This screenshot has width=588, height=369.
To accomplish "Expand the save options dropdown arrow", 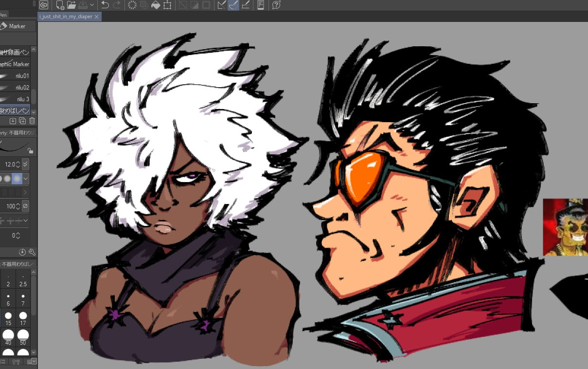I will [x=92, y=5].
